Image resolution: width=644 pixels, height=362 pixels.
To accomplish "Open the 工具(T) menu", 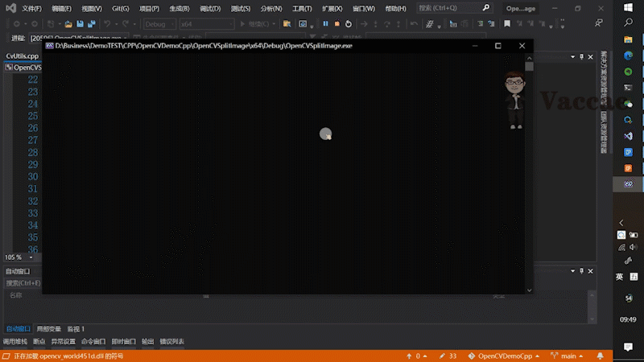I will pyautogui.click(x=302, y=8).
